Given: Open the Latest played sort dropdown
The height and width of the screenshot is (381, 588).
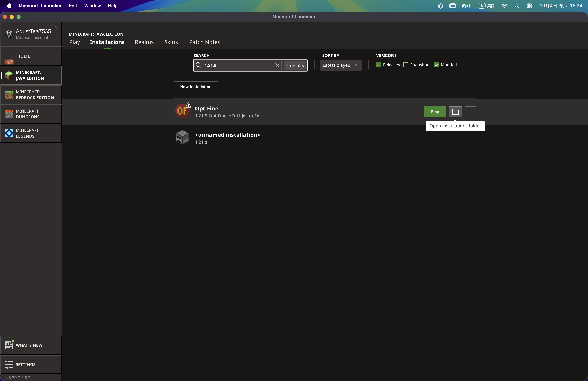Looking at the screenshot, I should click(x=340, y=65).
